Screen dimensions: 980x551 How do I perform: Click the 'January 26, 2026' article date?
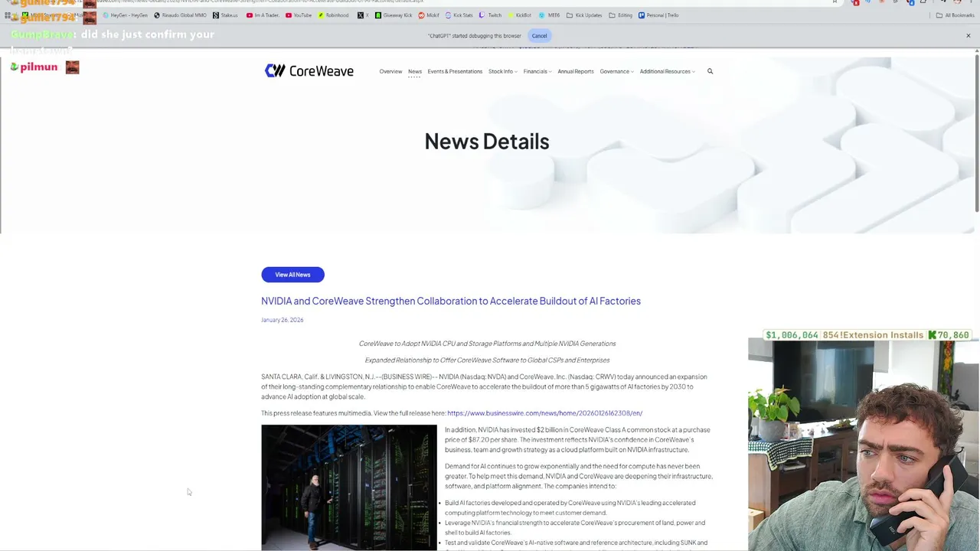coord(282,320)
